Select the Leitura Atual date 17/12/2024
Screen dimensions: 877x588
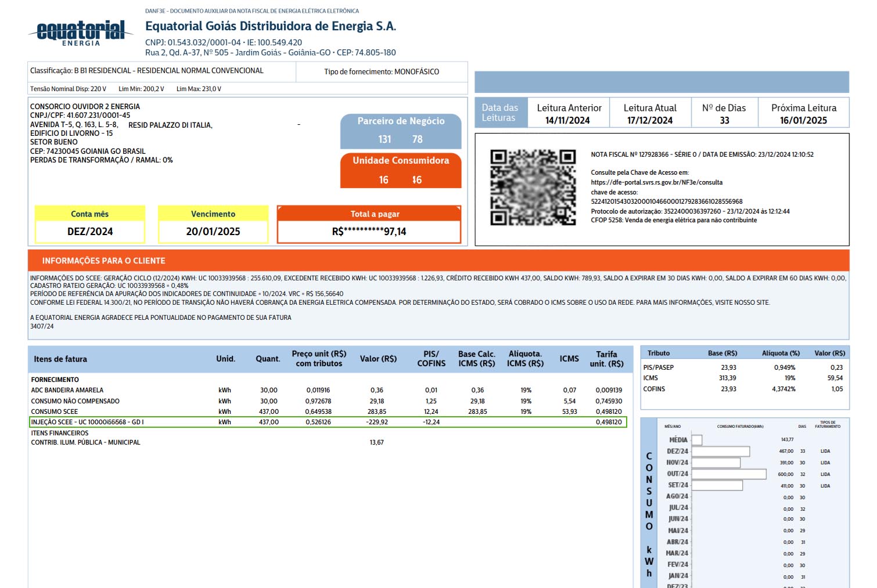649,120
